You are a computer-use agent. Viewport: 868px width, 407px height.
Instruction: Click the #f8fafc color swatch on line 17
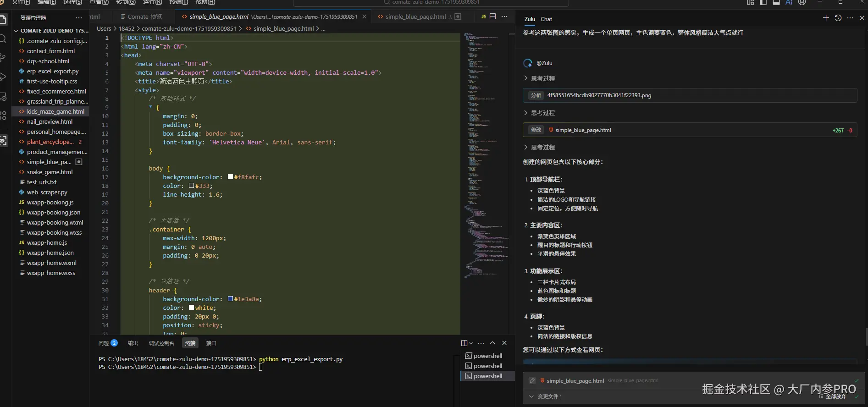(230, 177)
